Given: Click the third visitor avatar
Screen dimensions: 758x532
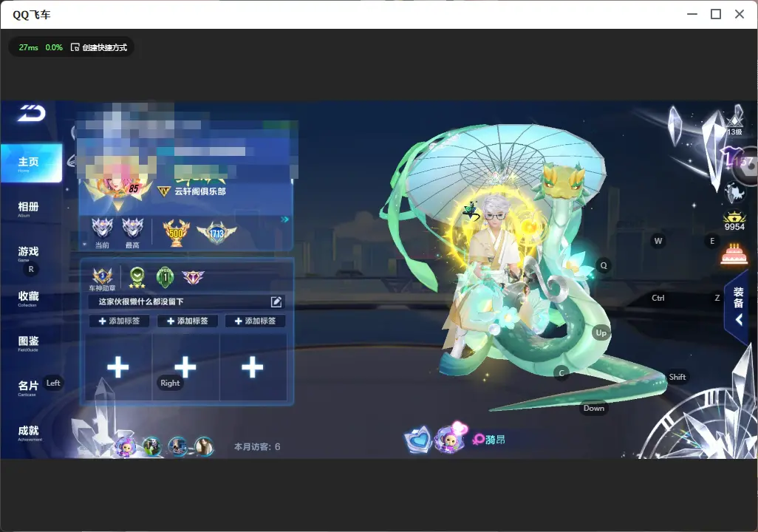Looking at the screenshot, I should pos(178,446).
